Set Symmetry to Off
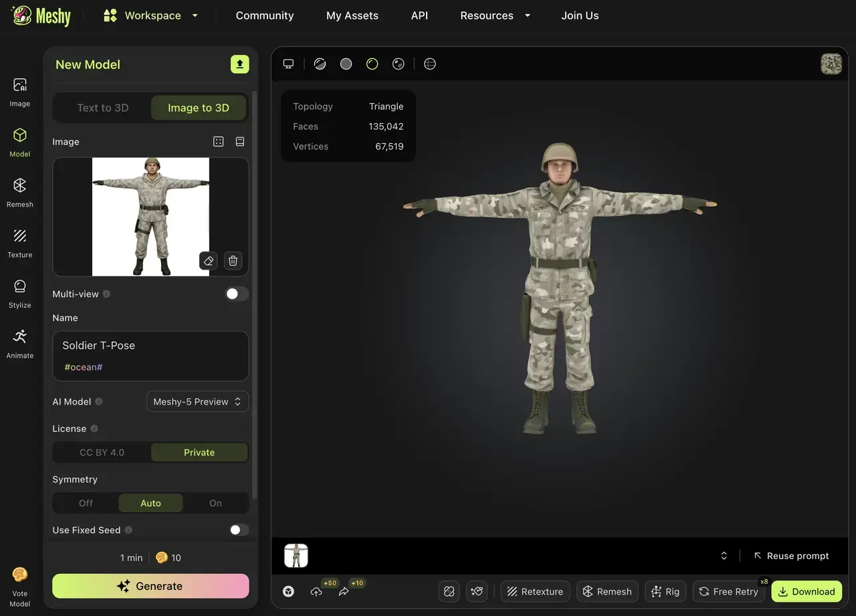The image size is (856, 616). click(x=85, y=502)
